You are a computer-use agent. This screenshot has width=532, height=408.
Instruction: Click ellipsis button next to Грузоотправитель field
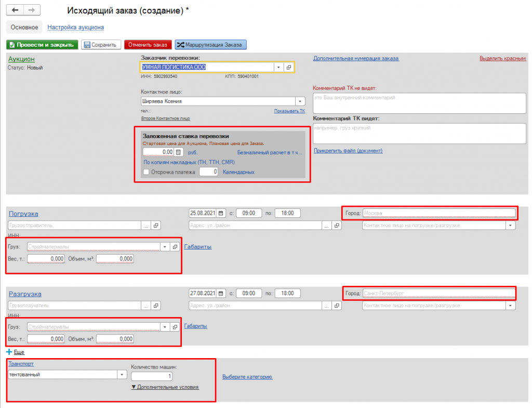[x=145, y=226]
